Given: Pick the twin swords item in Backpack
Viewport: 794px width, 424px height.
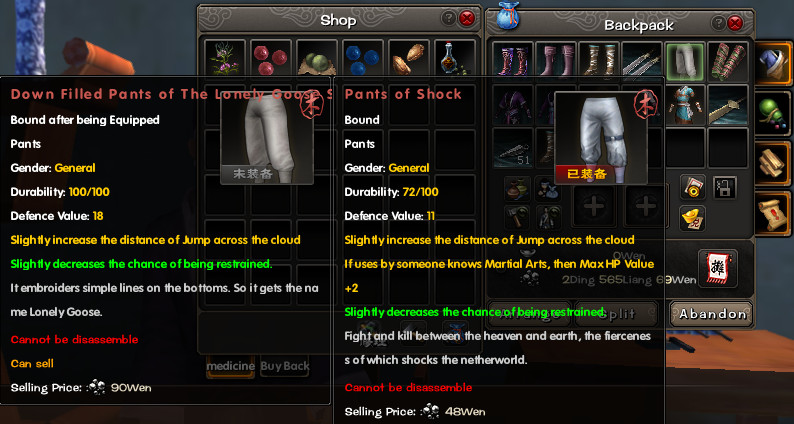Looking at the screenshot, I should 642,61.
